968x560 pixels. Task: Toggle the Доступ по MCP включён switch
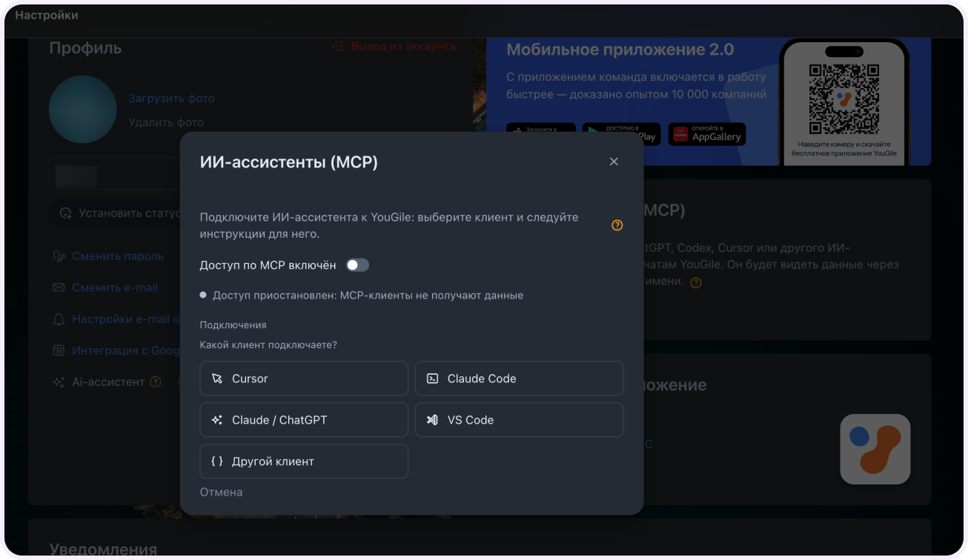357,265
